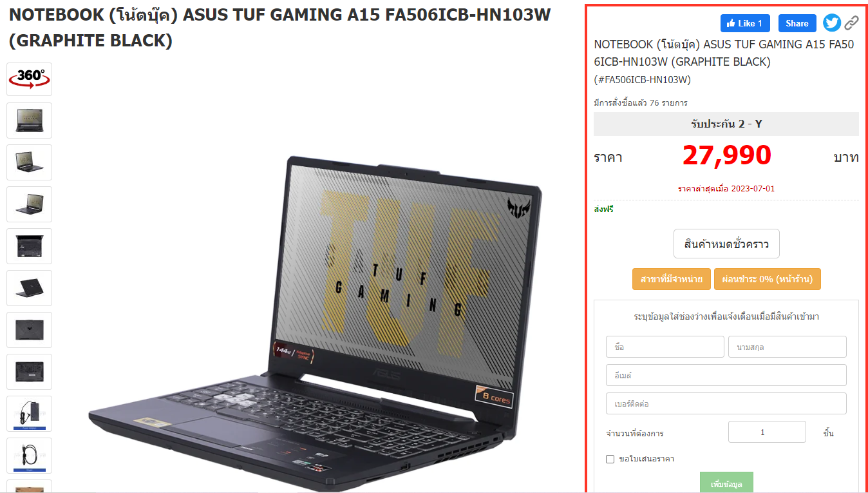Click the Facebook Like button

pos(745,23)
